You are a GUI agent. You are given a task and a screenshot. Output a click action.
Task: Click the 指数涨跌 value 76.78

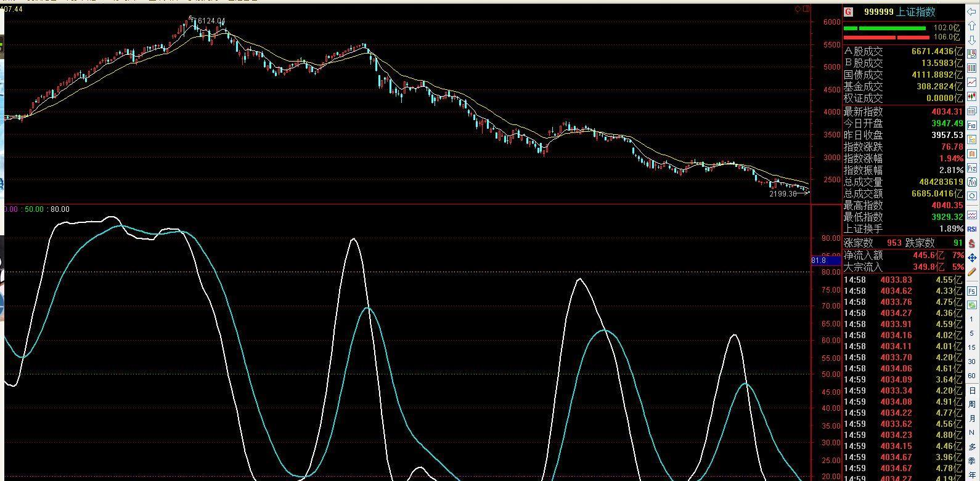tap(952, 147)
